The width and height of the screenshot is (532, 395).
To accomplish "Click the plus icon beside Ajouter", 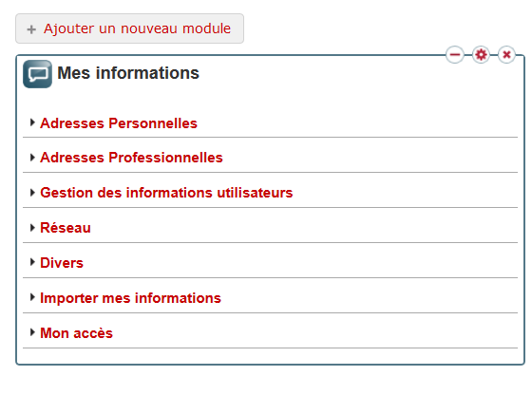I will [x=31, y=29].
